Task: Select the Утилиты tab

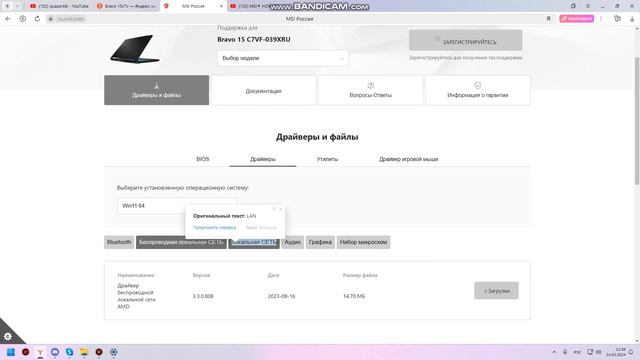Action: click(x=327, y=159)
